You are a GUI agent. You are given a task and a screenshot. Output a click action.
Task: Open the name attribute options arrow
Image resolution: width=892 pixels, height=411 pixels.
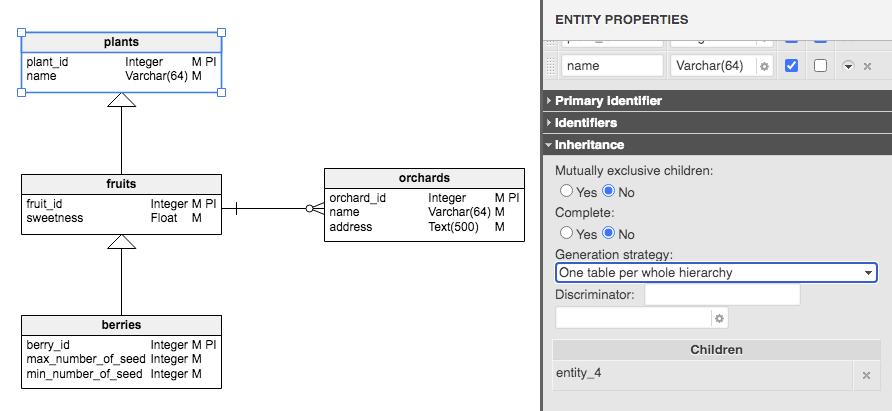[x=848, y=66]
